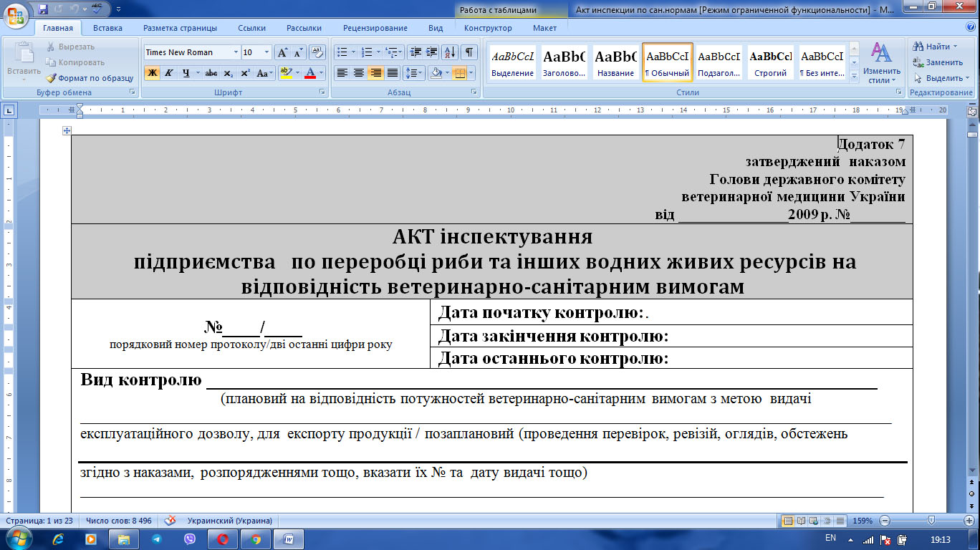Increase font size with grow font icon
980x550 pixels.
click(283, 52)
